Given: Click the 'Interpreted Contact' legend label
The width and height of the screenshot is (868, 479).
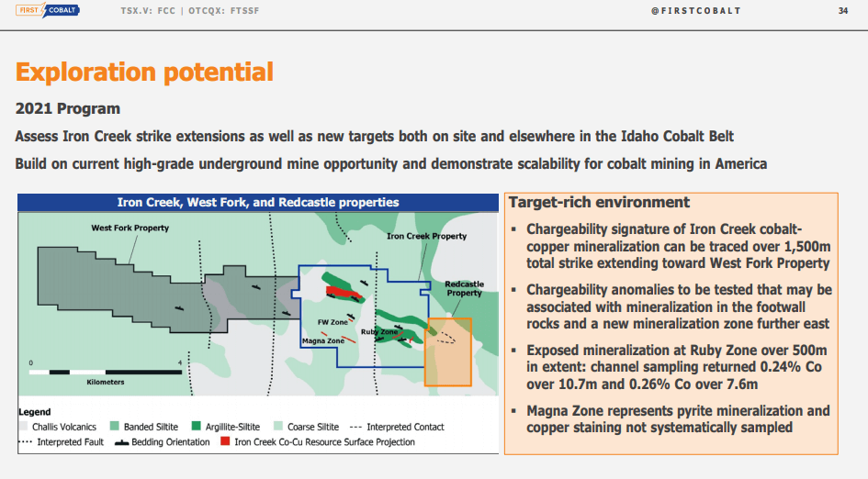Looking at the screenshot, I should click(405, 427).
